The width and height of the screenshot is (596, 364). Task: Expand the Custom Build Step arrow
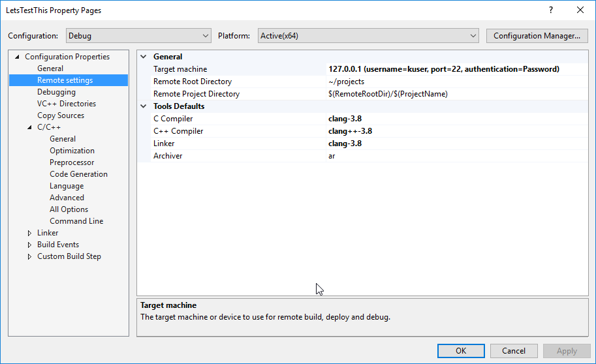tap(29, 256)
